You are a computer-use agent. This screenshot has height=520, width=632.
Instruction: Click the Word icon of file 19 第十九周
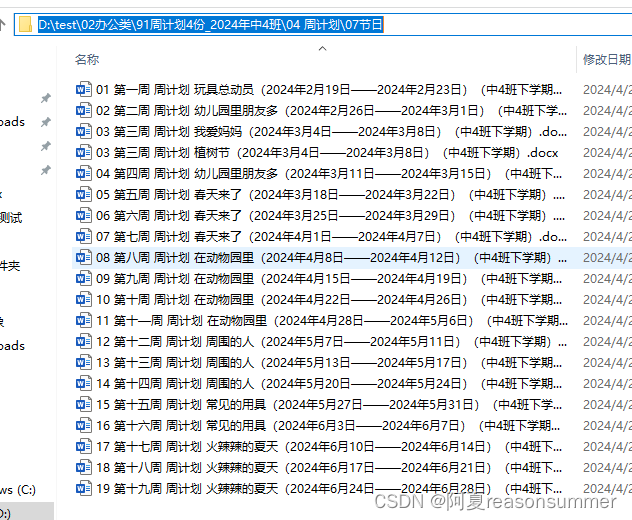coord(83,488)
